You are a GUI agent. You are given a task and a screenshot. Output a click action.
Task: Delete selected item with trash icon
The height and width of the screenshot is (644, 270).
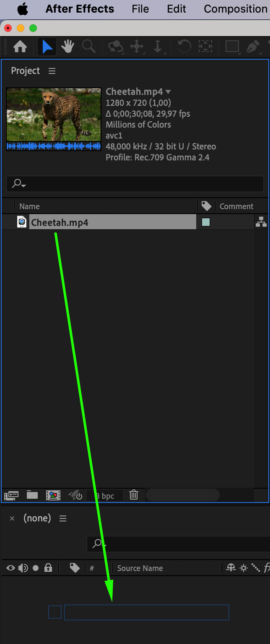pyautogui.click(x=134, y=495)
